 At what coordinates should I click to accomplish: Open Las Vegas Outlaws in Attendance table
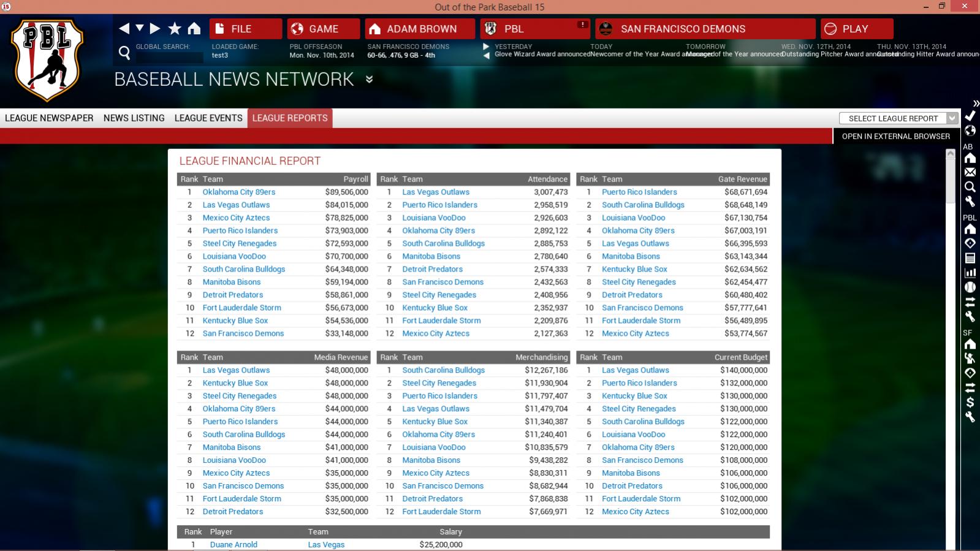tap(436, 192)
